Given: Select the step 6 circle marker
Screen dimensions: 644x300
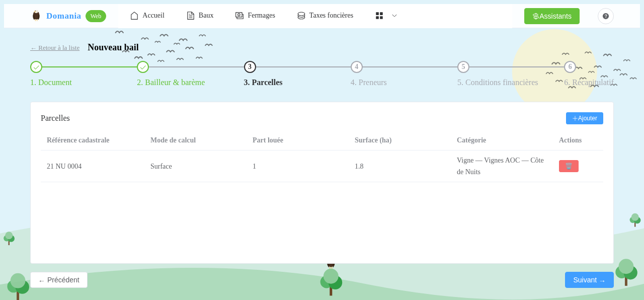Looking at the screenshot, I should click(x=570, y=67).
